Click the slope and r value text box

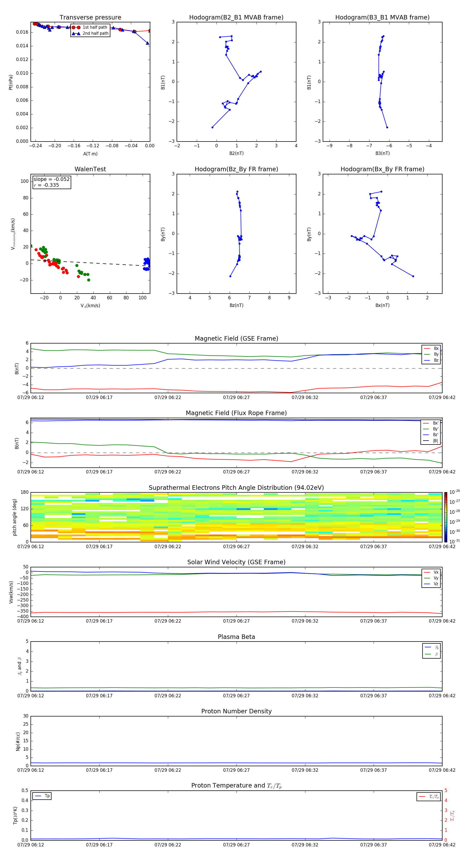(x=52, y=182)
